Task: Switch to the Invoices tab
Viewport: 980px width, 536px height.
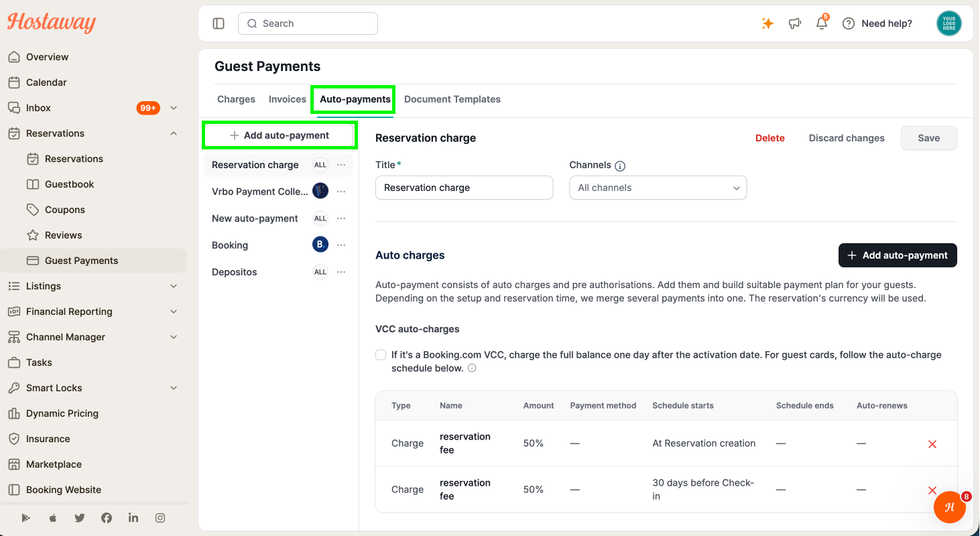Action: tap(288, 99)
